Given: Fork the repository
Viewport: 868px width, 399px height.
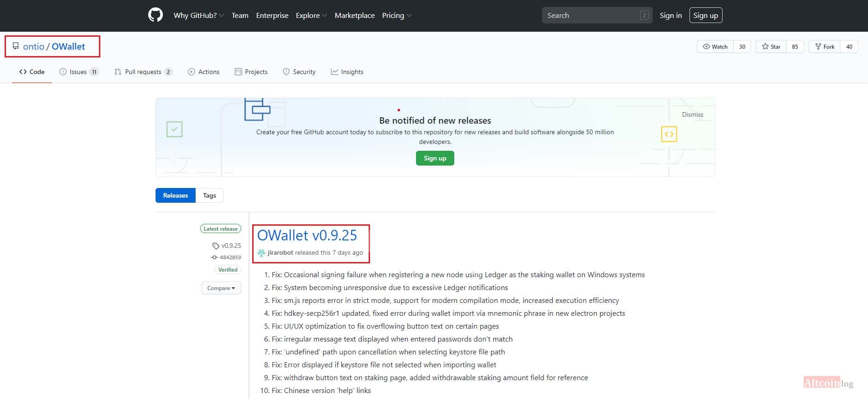Looking at the screenshot, I should 825,46.
